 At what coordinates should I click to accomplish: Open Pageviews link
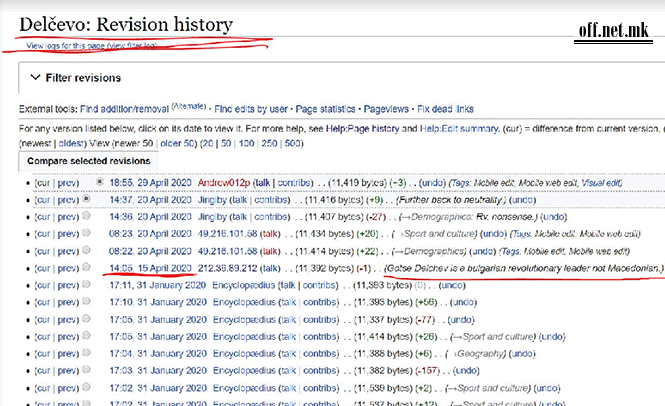(386, 109)
